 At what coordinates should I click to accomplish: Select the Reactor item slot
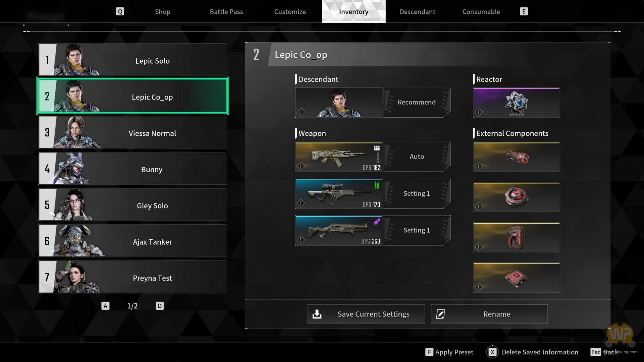(516, 103)
